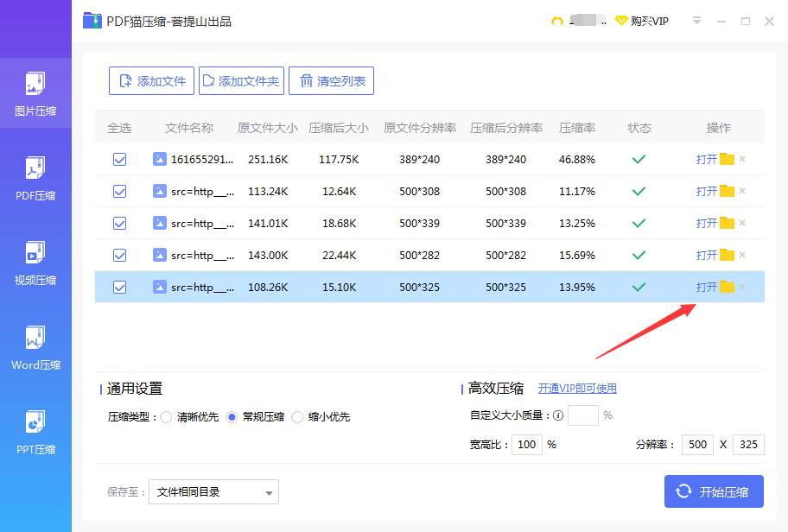The width and height of the screenshot is (788, 532).
Task: Remove the 13.95% row with its x icon
Action: click(x=742, y=287)
